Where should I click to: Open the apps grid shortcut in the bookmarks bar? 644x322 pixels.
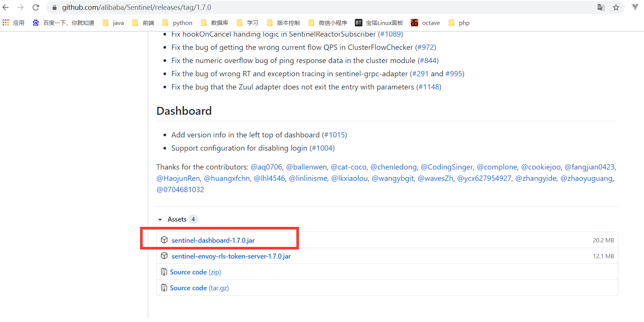13,23
